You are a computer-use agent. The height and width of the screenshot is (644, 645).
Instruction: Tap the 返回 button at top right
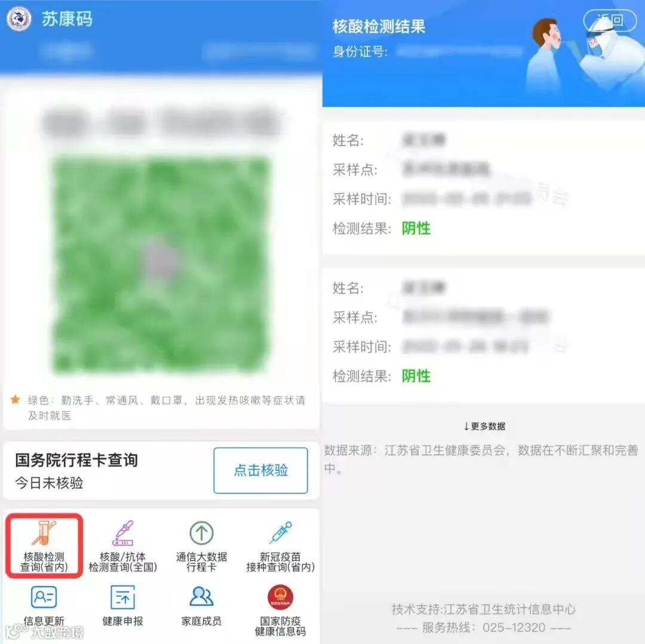point(610,20)
